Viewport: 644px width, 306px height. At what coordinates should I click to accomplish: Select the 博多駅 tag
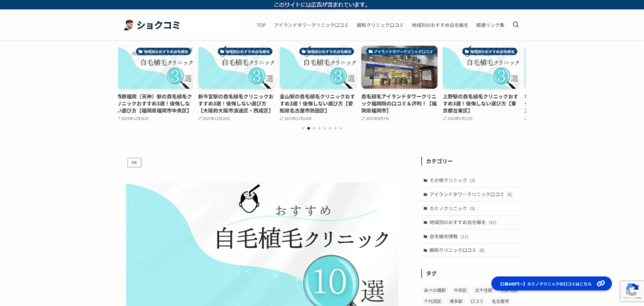[456, 302]
